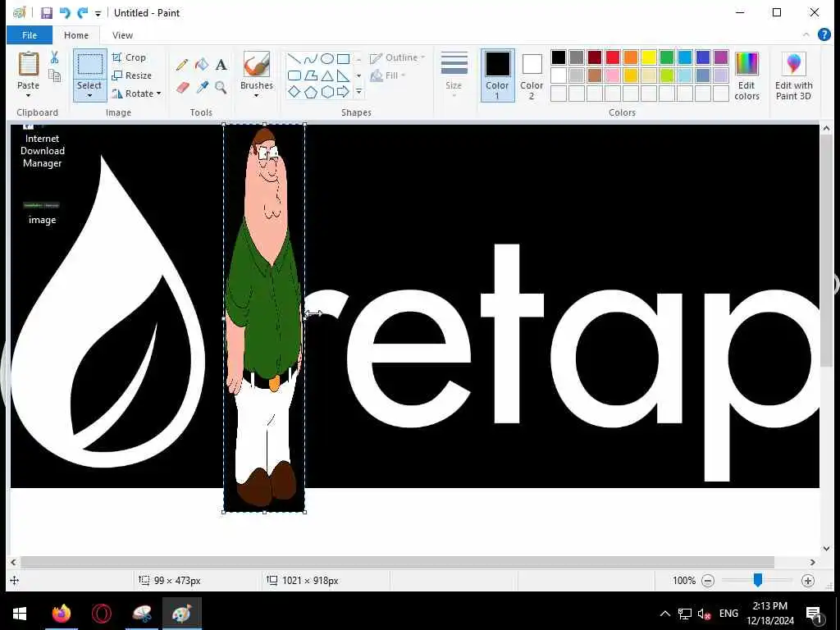
Task: Open the Brushes dropdown arrow
Action: 257,96
